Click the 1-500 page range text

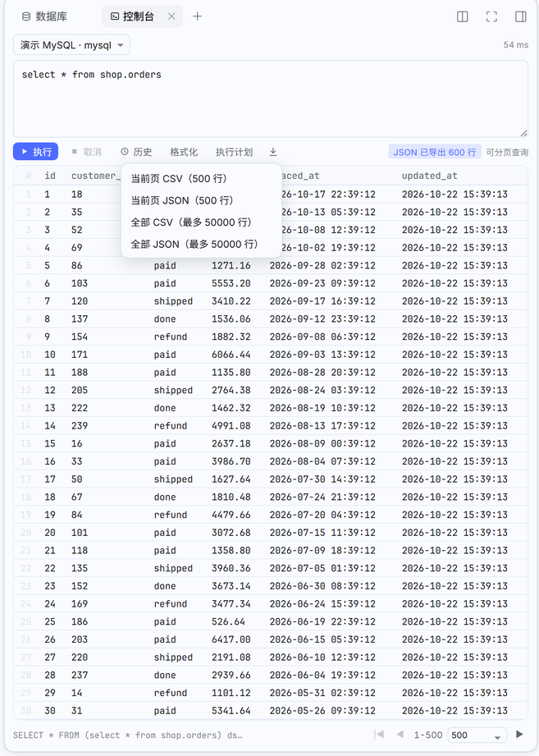point(427,735)
